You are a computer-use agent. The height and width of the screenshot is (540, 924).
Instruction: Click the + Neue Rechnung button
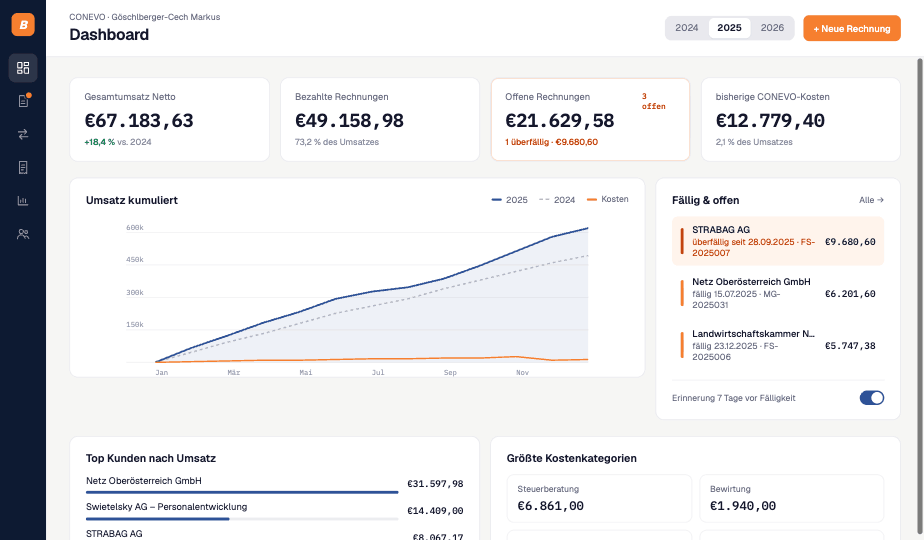pyautogui.click(x=852, y=28)
